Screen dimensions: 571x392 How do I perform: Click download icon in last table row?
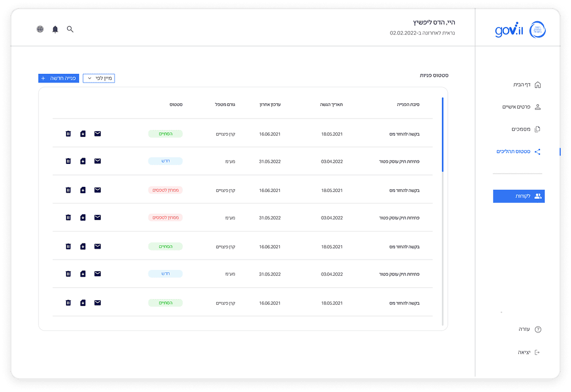point(83,303)
